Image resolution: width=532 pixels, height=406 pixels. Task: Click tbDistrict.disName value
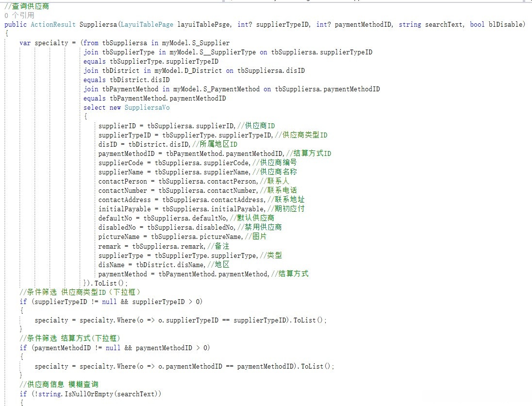pyautogui.click(x=170, y=265)
